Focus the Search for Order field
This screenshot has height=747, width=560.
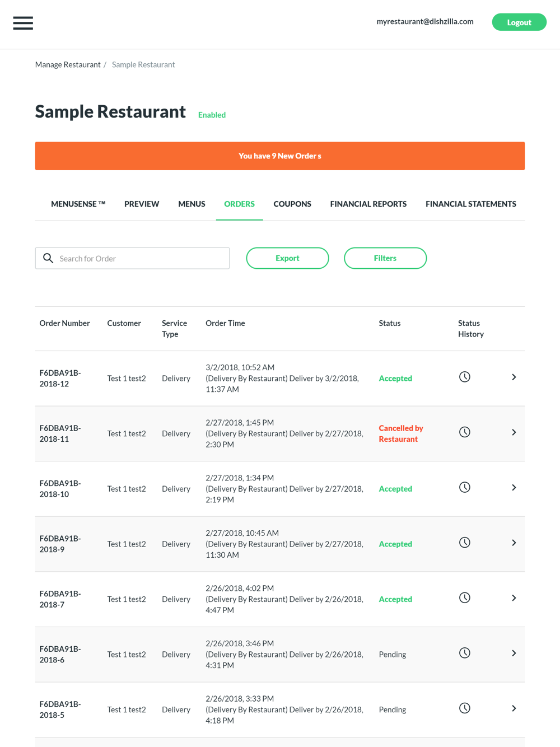click(x=132, y=258)
